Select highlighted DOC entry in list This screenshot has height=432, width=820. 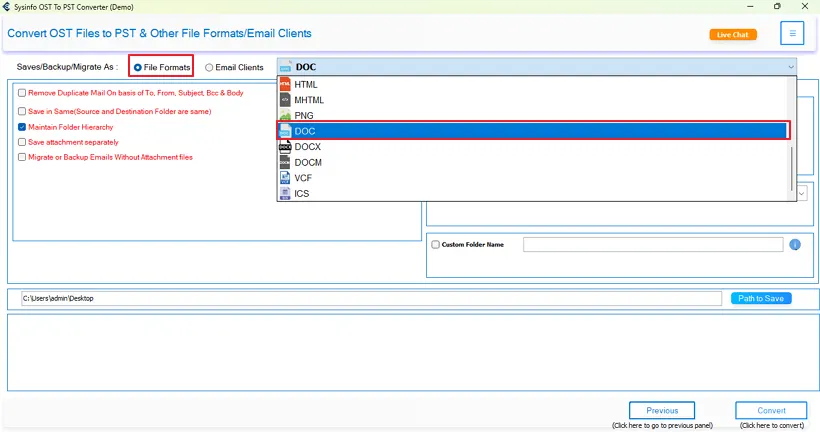tap(533, 131)
